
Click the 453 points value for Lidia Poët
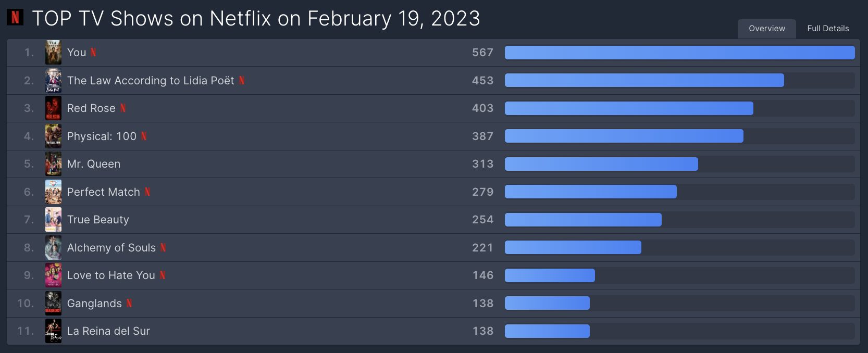pyautogui.click(x=482, y=81)
